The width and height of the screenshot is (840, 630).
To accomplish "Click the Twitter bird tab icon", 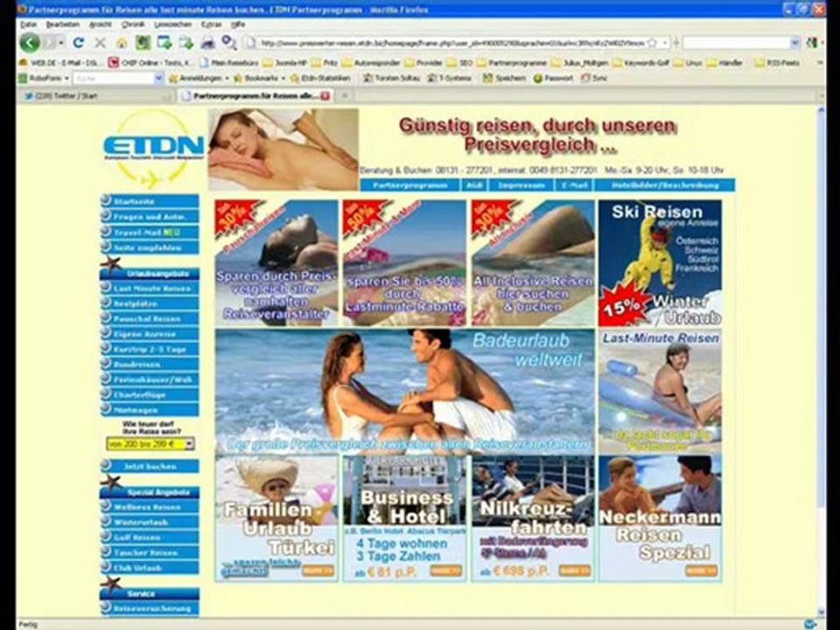I will 28,96.
